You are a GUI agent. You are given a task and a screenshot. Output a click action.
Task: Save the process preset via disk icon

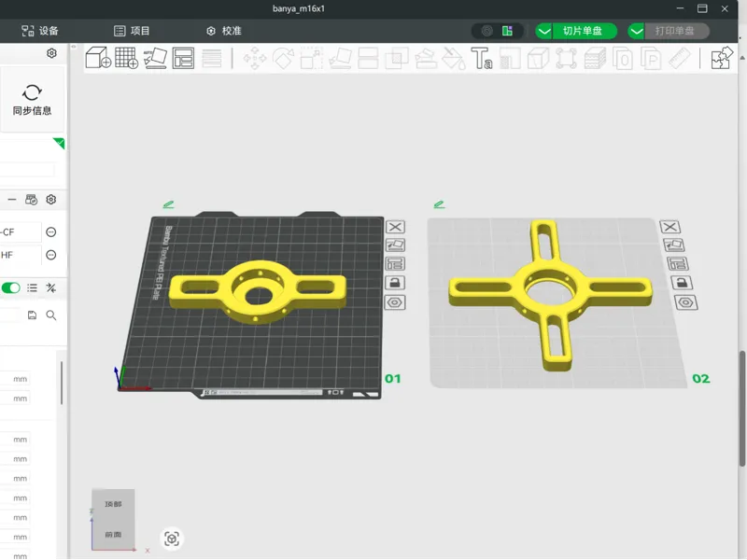(32, 315)
